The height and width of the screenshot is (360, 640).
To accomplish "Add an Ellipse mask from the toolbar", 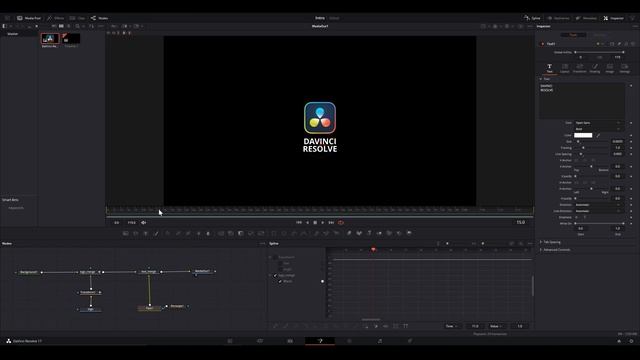I will [x=284, y=233].
